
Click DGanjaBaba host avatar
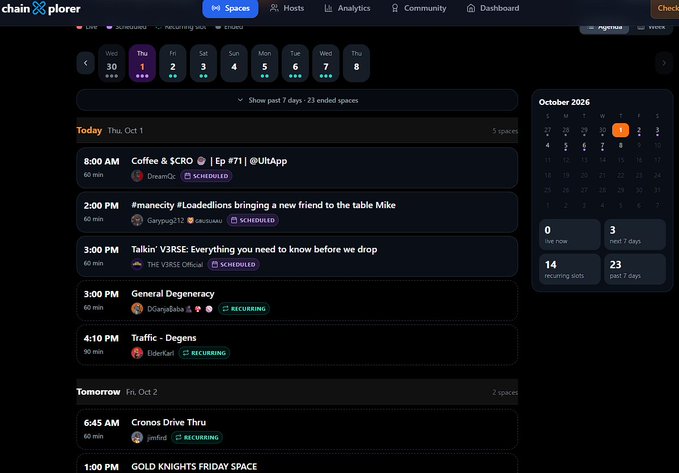click(137, 309)
